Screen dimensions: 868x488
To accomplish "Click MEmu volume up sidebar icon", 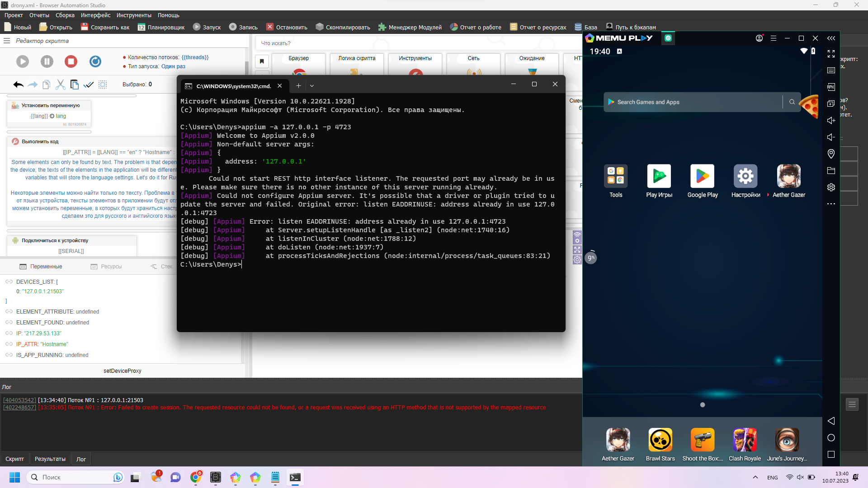I will [831, 120].
